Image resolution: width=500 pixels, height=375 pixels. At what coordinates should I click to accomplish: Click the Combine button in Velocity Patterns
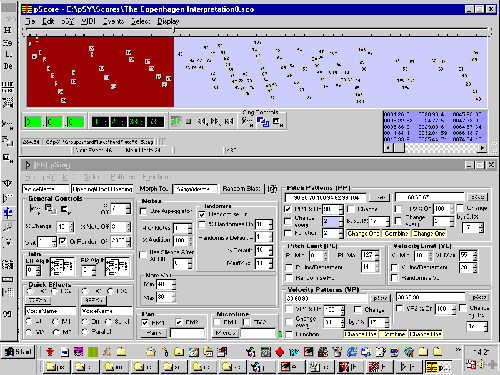[393, 334]
